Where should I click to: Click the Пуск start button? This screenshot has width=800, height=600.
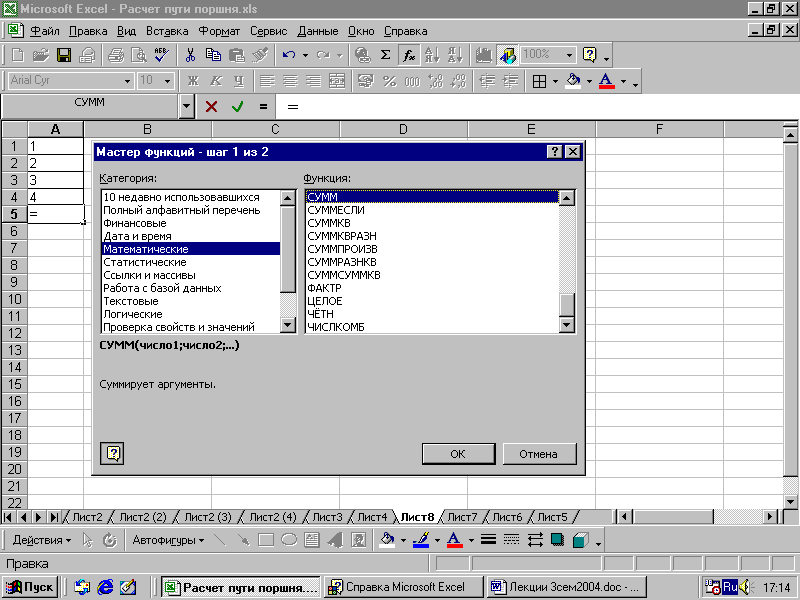31,587
